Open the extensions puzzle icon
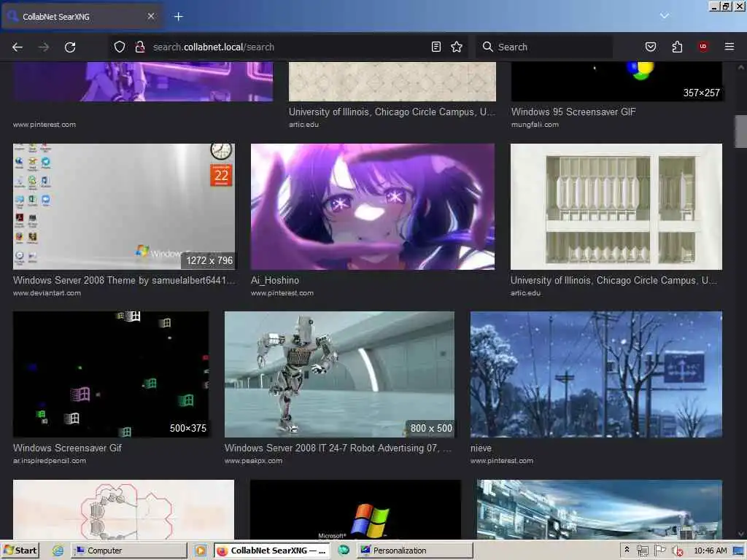The width and height of the screenshot is (747, 560). tap(677, 47)
